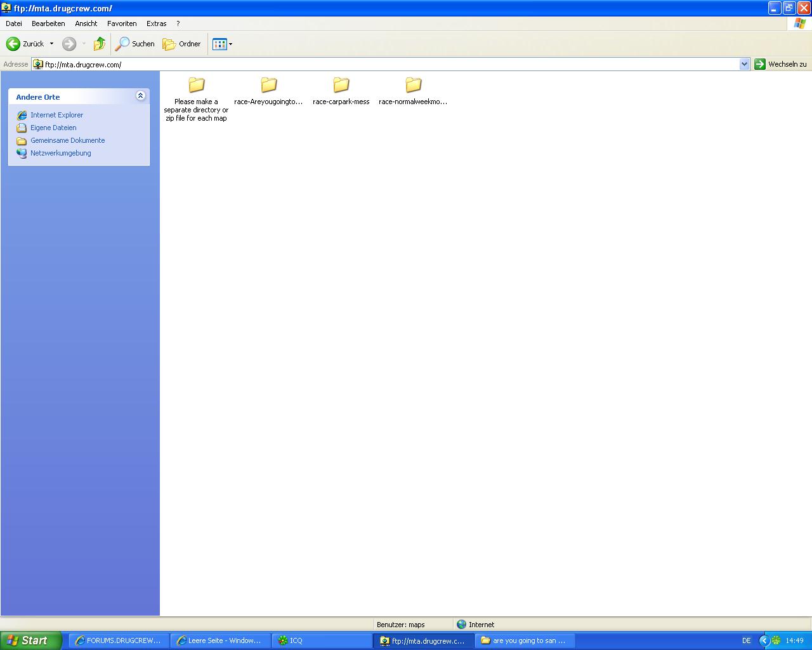The width and height of the screenshot is (812, 650).
Task: Expand the Zurück history dropdown arrow
Action: pos(52,44)
